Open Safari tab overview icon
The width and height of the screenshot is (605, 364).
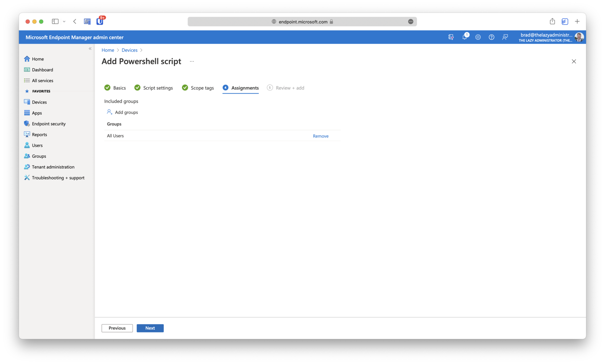point(565,22)
